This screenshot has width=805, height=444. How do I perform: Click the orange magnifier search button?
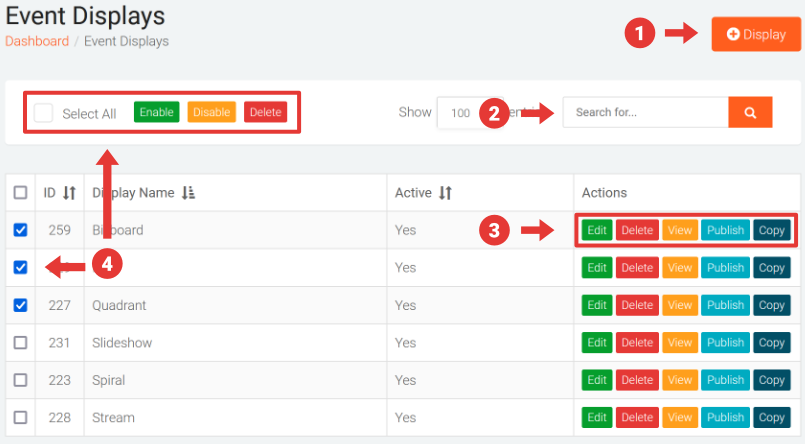750,112
